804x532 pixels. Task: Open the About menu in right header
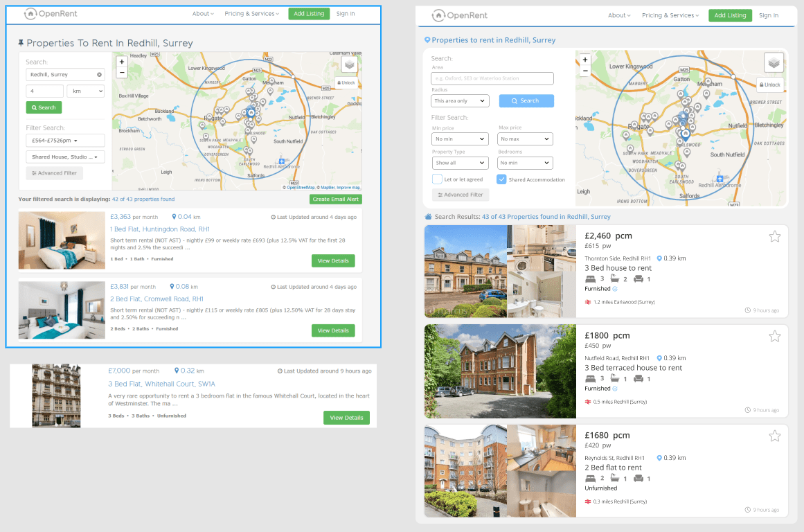point(618,15)
